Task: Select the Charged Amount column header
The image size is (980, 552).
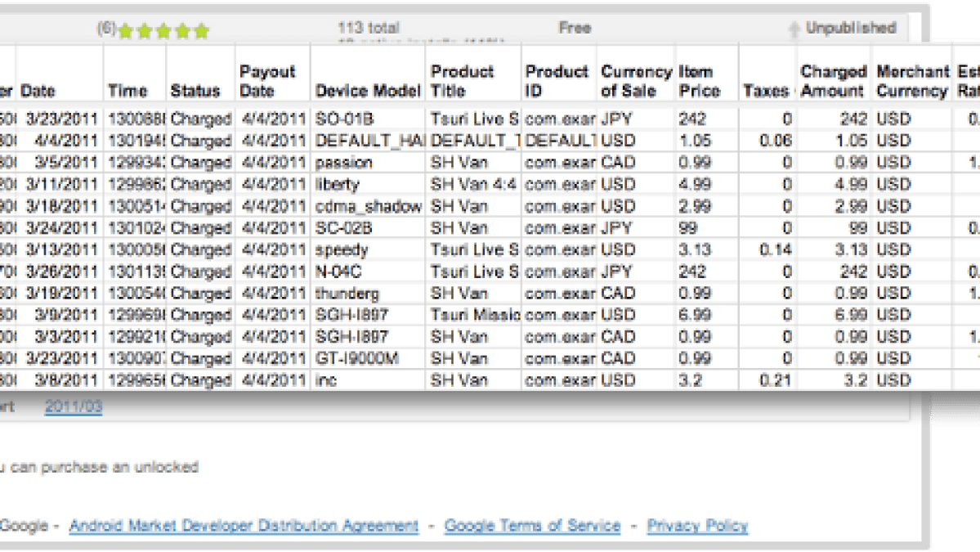Action: (x=832, y=81)
